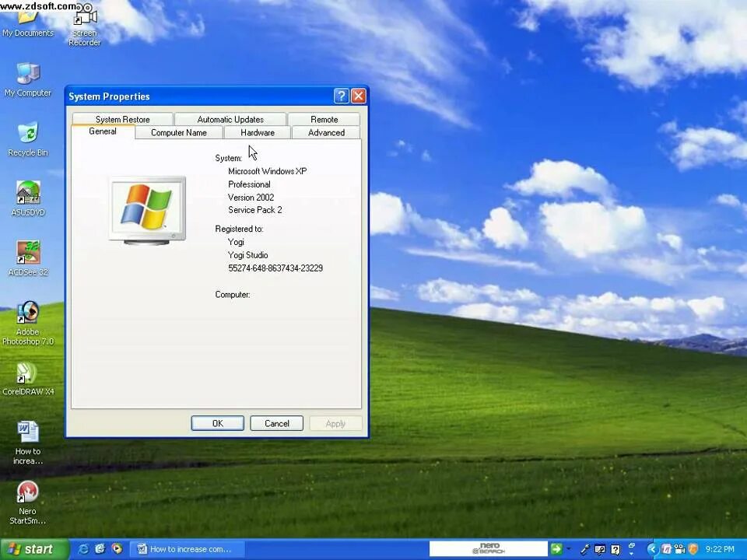Image resolution: width=747 pixels, height=560 pixels.
Task: Click the language bar restore icon
Action: click(x=632, y=545)
